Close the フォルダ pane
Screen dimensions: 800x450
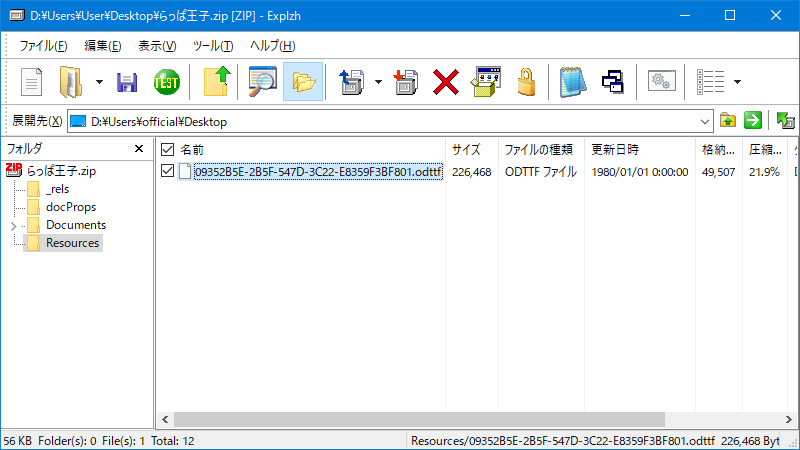click(139, 149)
